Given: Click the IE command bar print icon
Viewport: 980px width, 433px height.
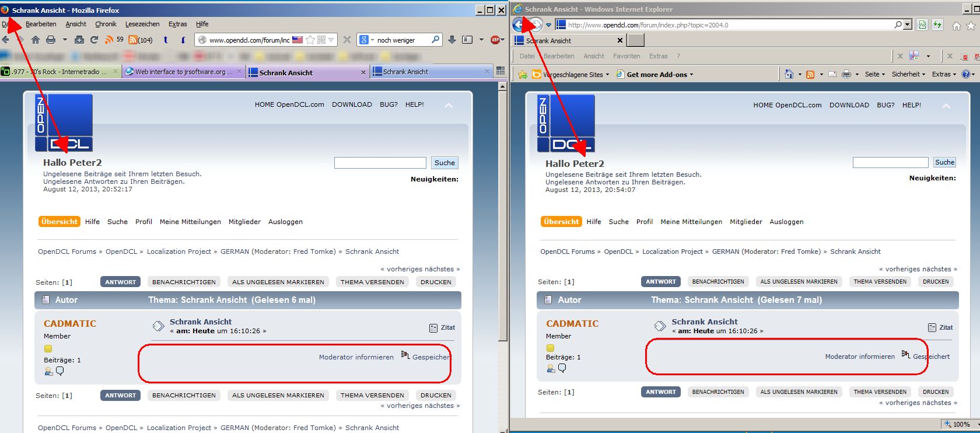Looking at the screenshot, I should click(846, 74).
